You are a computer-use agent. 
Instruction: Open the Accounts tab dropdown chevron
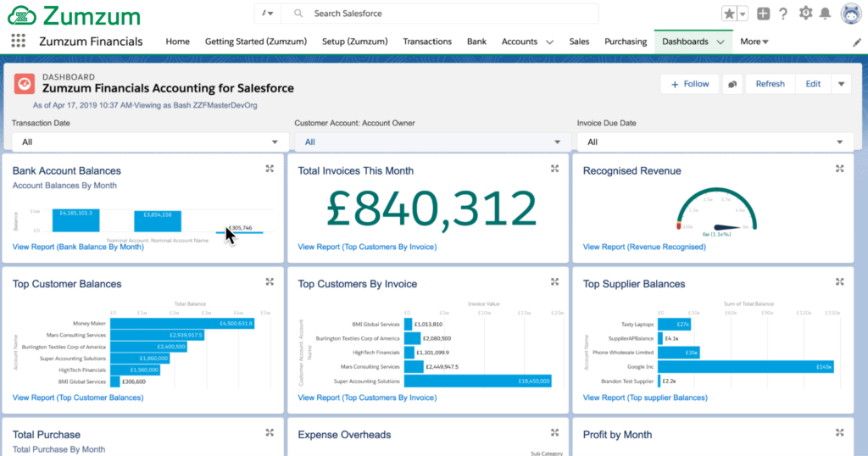549,42
